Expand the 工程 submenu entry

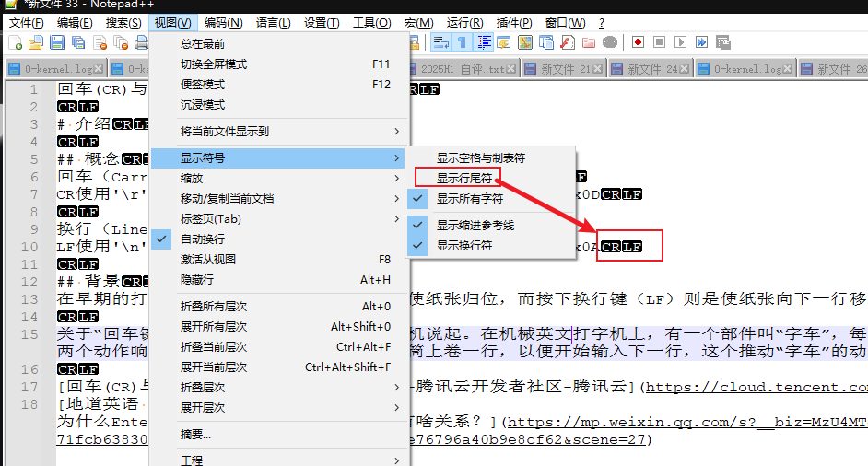point(279,460)
